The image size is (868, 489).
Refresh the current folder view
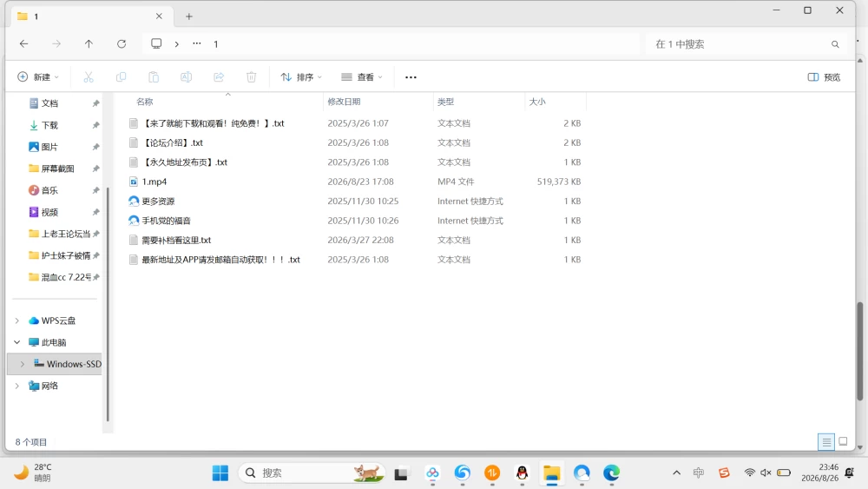click(x=122, y=43)
